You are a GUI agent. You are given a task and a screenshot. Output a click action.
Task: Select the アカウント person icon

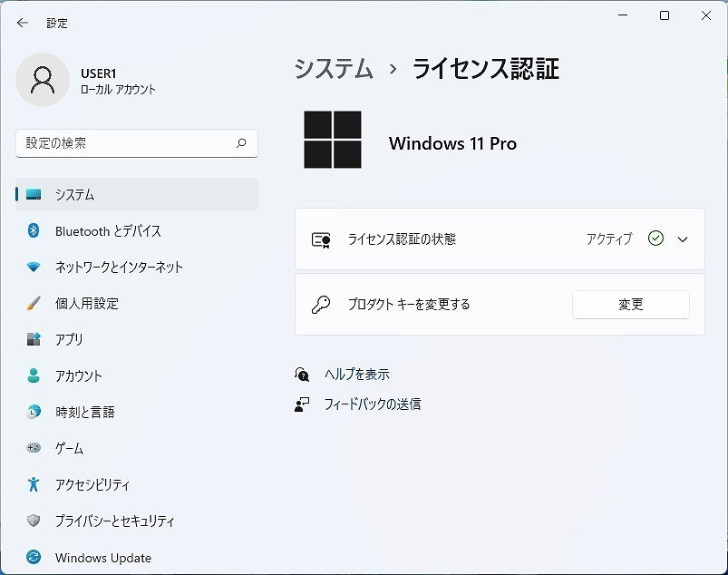33,376
